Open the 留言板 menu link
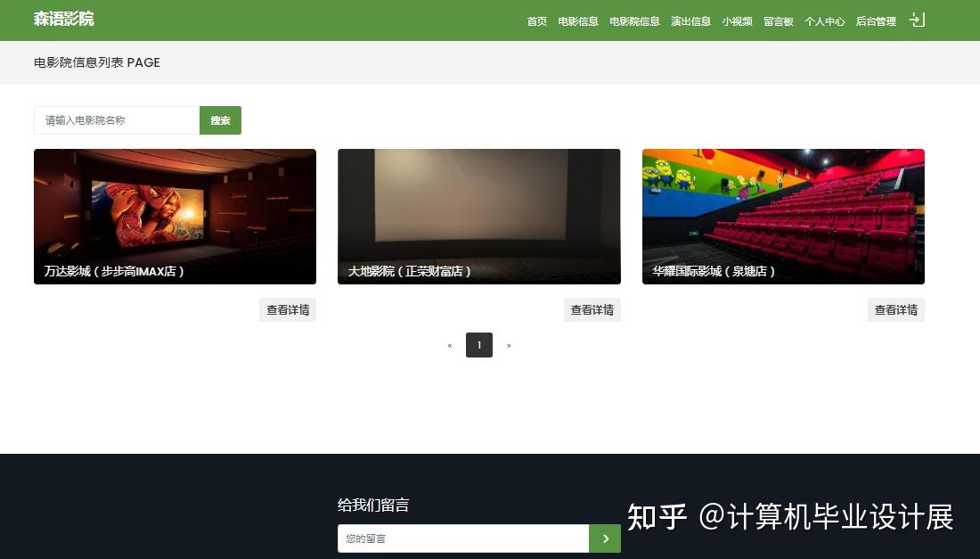Image resolution: width=980 pixels, height=559 pixels. tap(779, 21)
